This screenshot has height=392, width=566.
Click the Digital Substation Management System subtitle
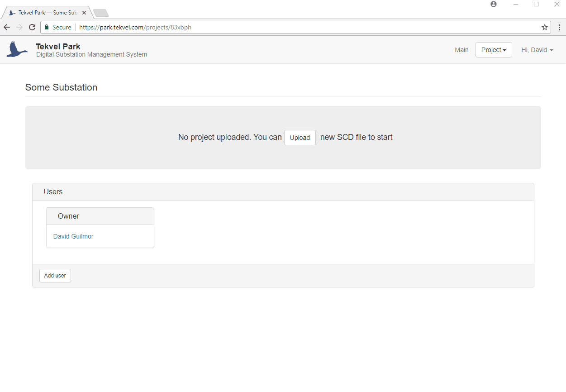point(91,54)
